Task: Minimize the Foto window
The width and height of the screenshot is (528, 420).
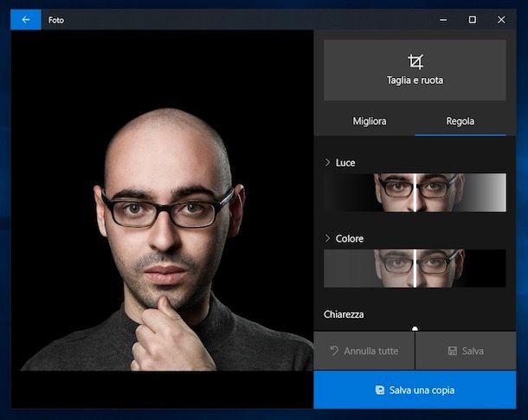Action: (443, 19)
